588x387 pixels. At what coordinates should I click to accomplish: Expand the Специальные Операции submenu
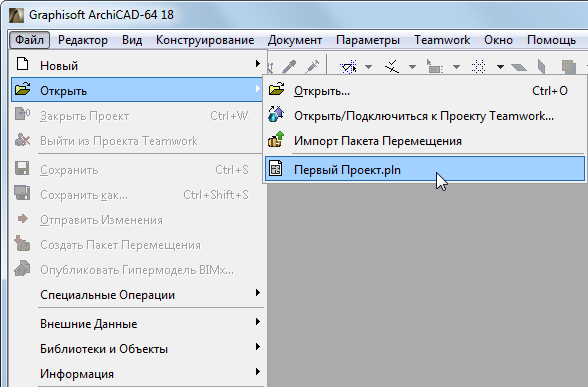(x=138, y=294)
